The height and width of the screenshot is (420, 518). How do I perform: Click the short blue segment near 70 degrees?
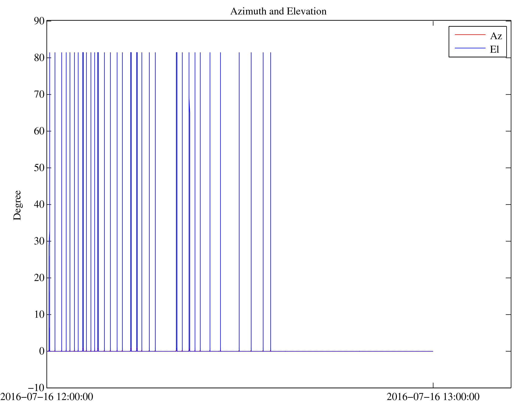[x=189, y=105]
